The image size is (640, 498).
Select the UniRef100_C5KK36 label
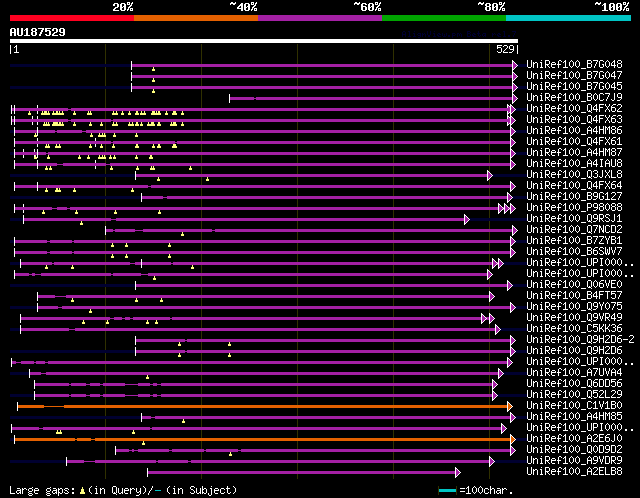574,329
